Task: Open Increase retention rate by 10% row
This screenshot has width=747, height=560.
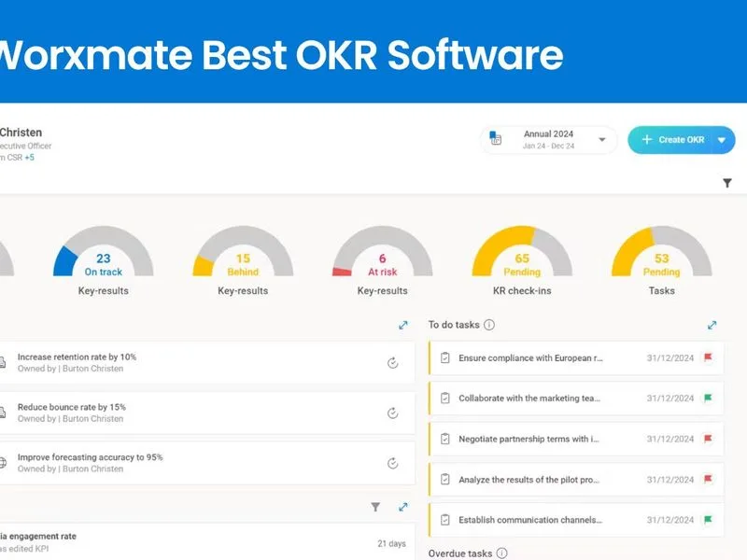Action: pyautogui.click(x=206, y=362)
